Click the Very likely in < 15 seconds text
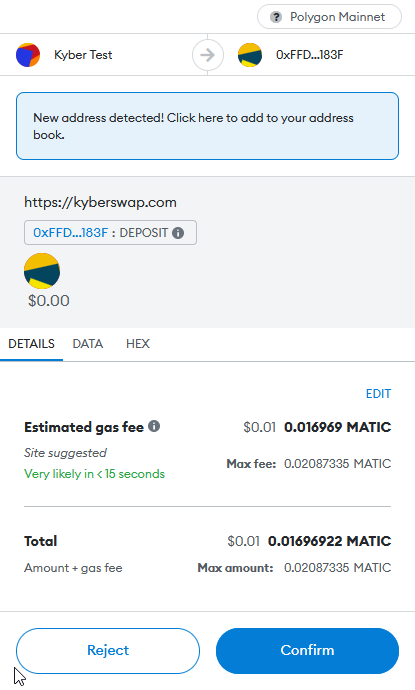This screenshot has width=415, height=690. pyautogui.click(x=94, y=474)
